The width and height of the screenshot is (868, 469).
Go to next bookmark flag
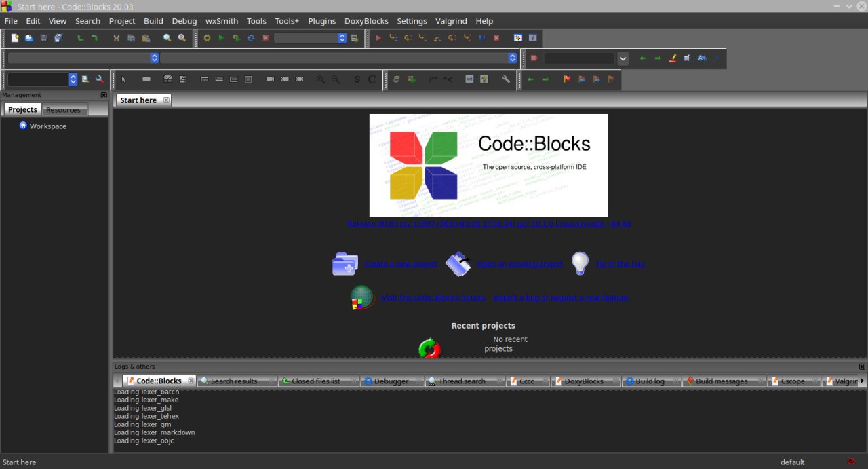(596, 79)
